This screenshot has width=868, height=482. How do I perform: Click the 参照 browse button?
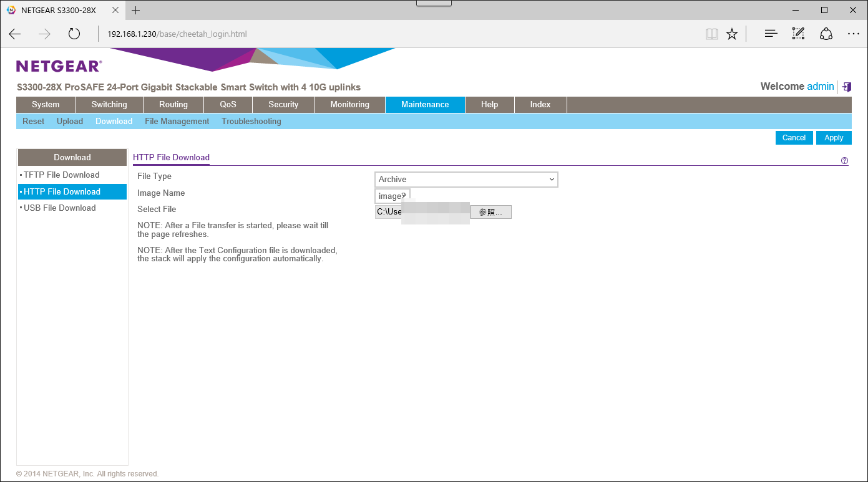click(491, 212)
